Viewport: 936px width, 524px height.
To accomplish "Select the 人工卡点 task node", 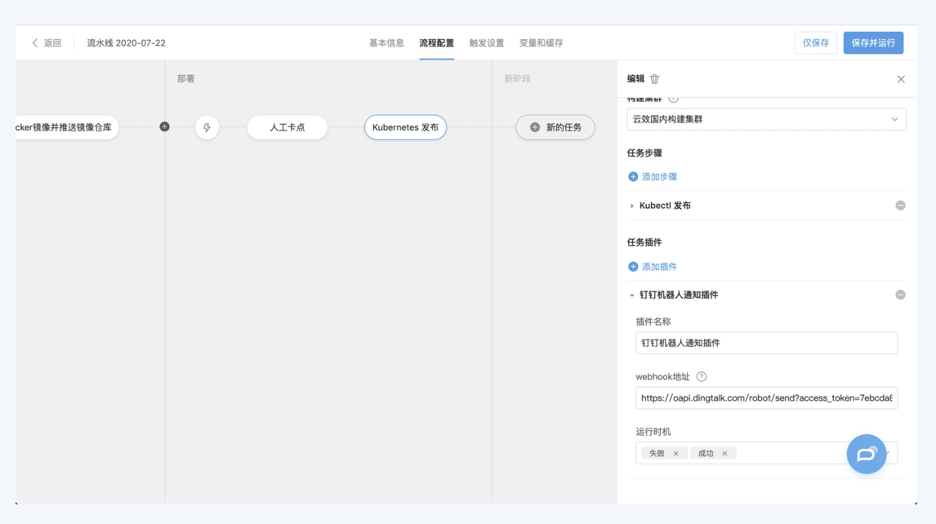I will point(287,127).
